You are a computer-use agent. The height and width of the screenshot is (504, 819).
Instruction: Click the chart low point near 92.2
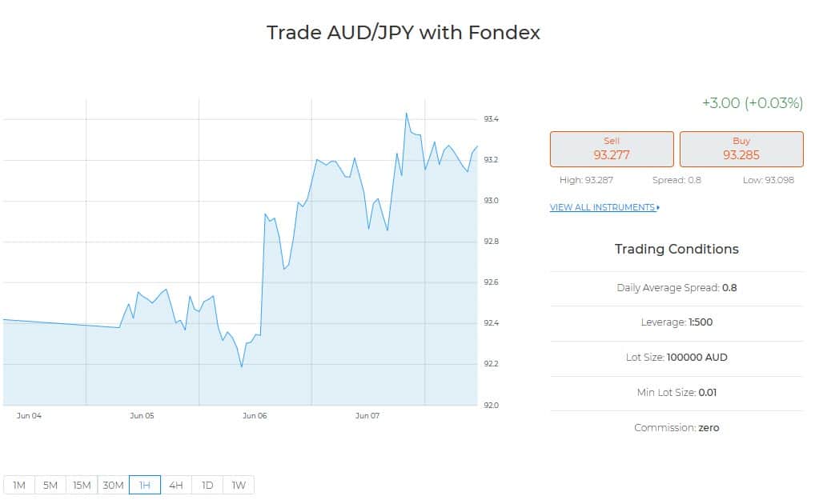(241, 366)
